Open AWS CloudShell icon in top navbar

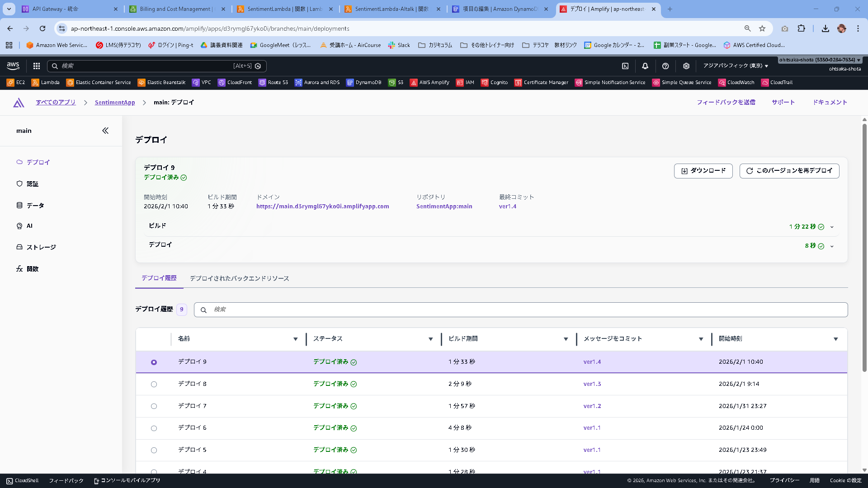point(625,66)
